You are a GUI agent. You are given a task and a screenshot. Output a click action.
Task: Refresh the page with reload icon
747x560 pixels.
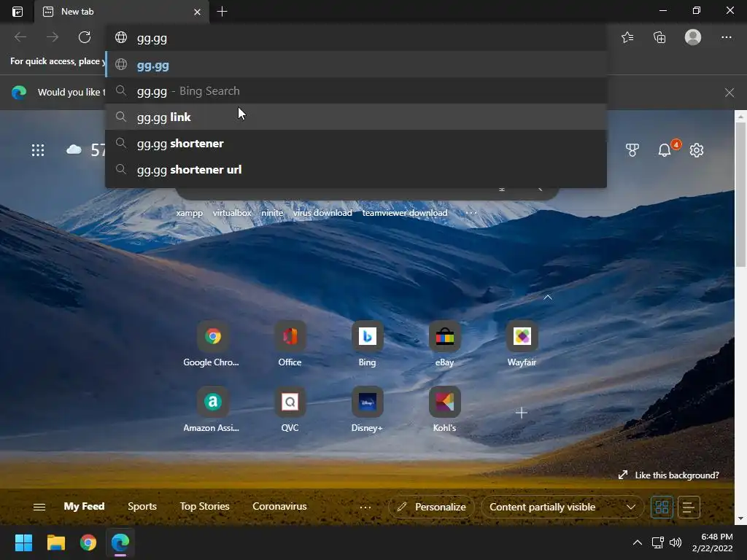[85, 37]
